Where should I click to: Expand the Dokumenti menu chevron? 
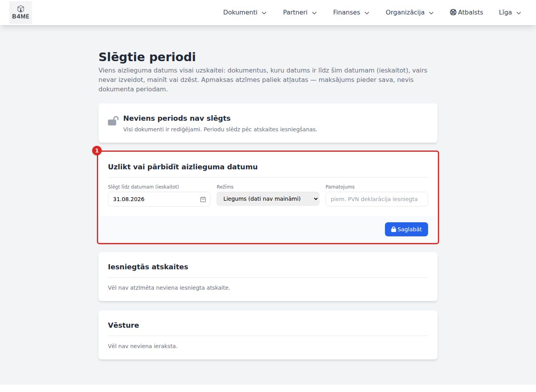pos(264,13)
